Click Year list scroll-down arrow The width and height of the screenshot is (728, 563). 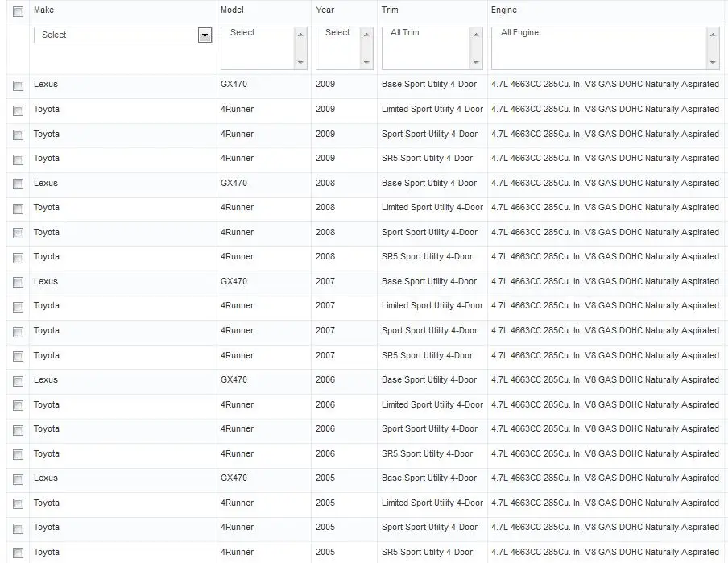click(x=366, y=62)
